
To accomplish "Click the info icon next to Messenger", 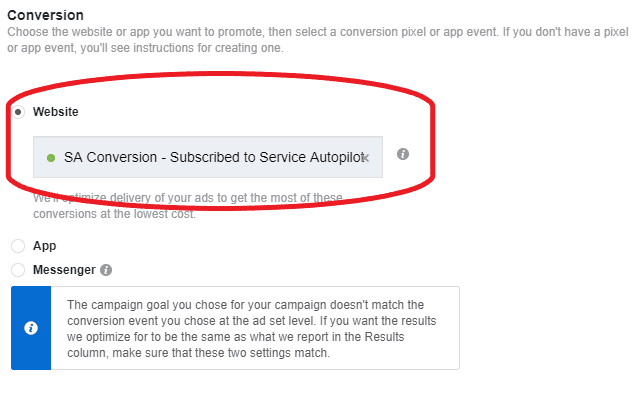I will pos(106,270).
